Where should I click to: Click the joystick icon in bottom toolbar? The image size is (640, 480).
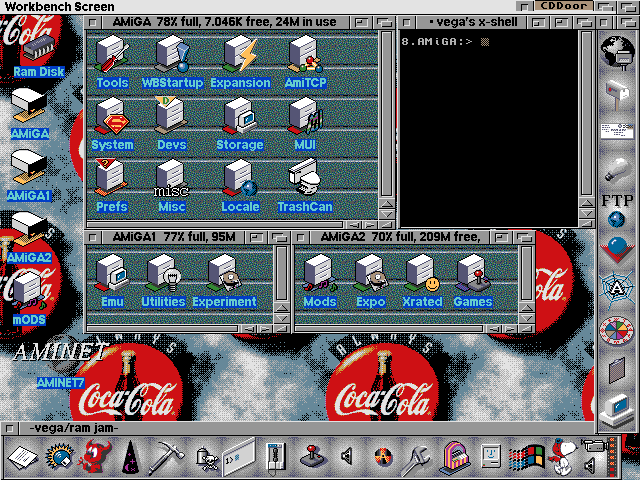[x=313, y=456]
